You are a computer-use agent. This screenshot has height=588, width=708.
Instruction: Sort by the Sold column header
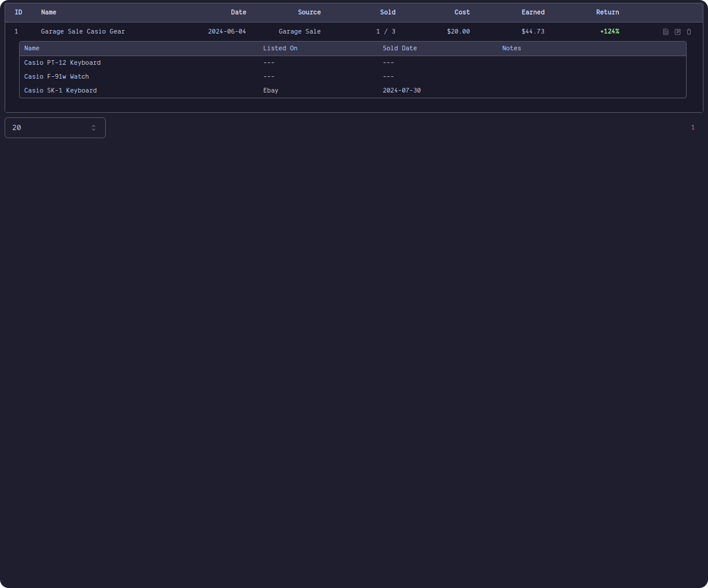[x=388, y=12]
